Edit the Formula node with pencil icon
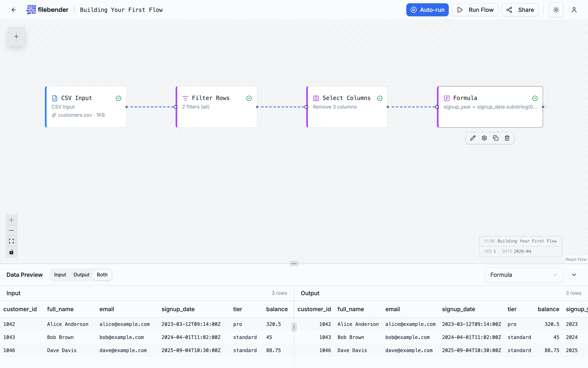The width and height of the screenshot is (588, 368). (473, 138)
